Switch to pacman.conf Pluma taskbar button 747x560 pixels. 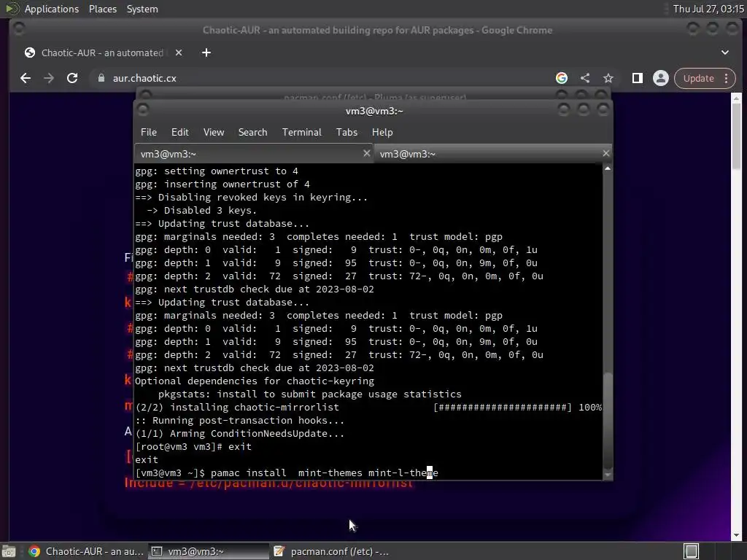click(331, 551)
